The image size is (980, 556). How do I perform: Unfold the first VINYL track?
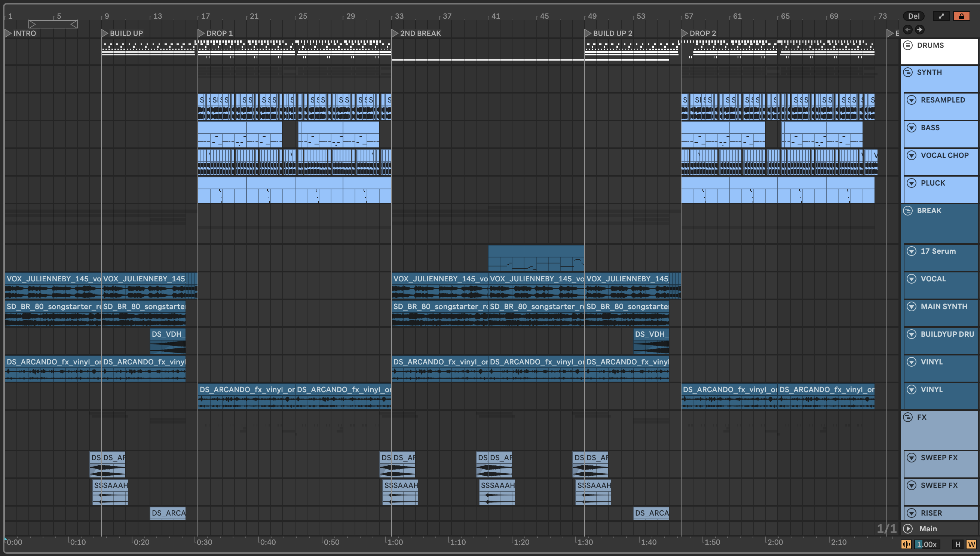pyautogui.click(x=911, y=362)
